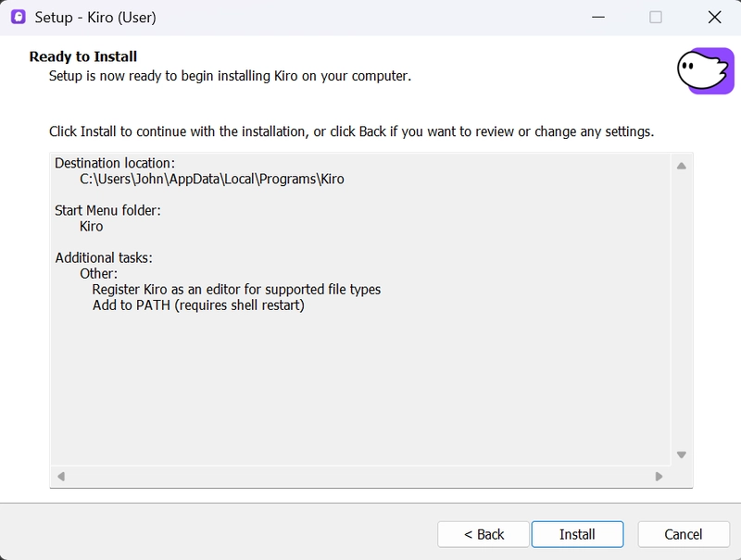Screen dimensions: 741x560
Task: Select the Register Kiro as an editor line
Action: click(236, 289)
